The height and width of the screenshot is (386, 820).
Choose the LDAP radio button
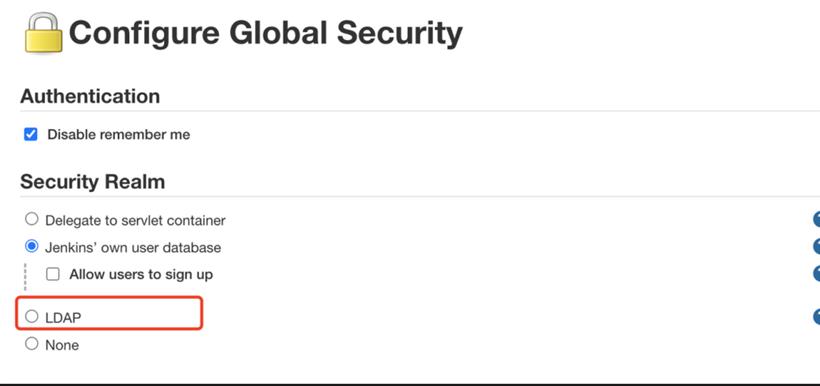(x=32, y=316)
